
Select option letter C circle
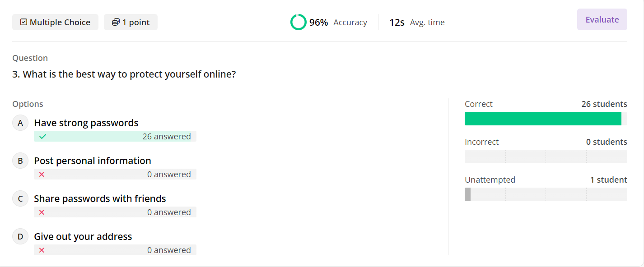pos(20,198)
